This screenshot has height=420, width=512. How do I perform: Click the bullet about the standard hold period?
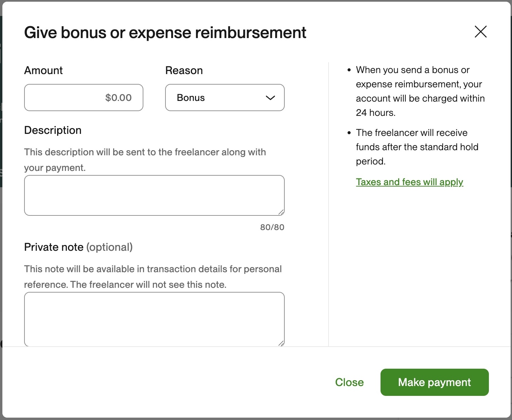[x=417, y=147]
